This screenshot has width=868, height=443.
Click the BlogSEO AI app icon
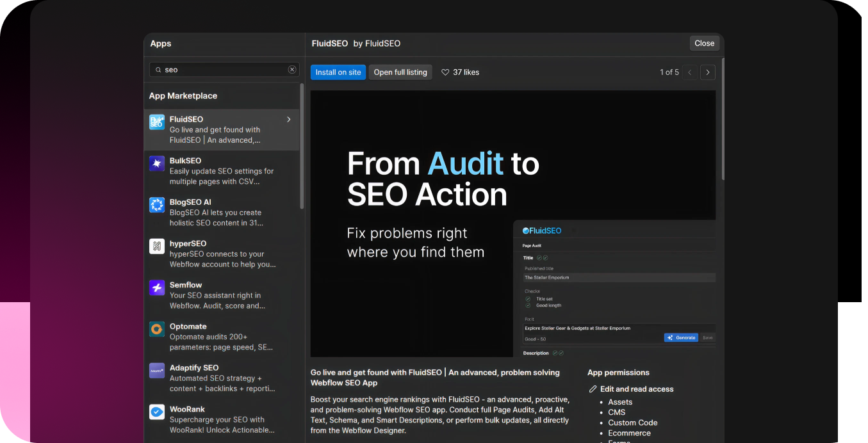[x=157, y=205]
